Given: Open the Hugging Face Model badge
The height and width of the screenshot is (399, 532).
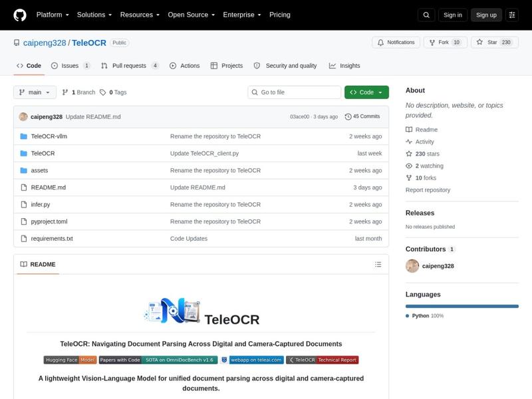Looking at the screenshot, I should 70,360.
